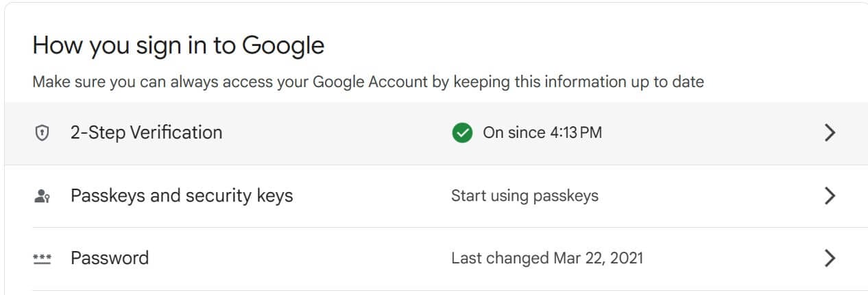This screenshot has width=868, height=295.
Task: Click the passkeys person-key icon
Action: pyautogui.click(x=43, y=196)
